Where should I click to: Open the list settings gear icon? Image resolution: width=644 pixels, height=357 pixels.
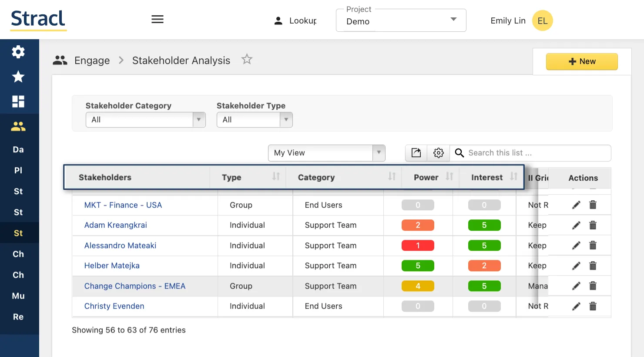tap(438, 153)
